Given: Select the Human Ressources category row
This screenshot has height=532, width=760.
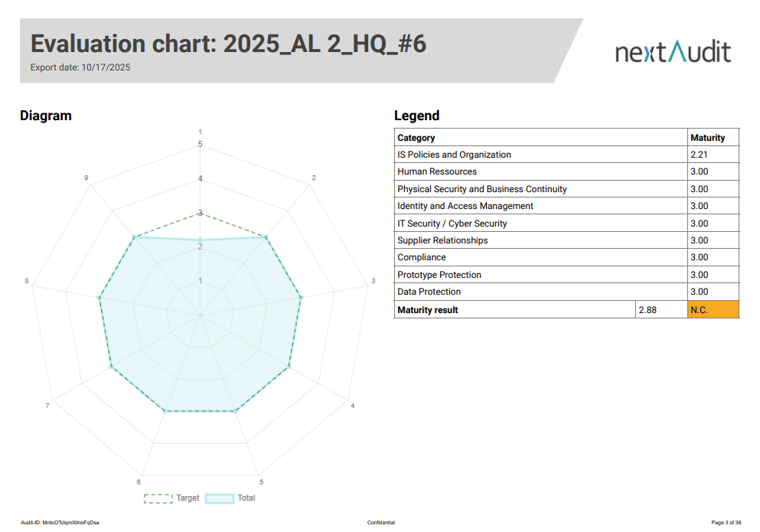Looking at the screenshot, I should click(437, 171).
